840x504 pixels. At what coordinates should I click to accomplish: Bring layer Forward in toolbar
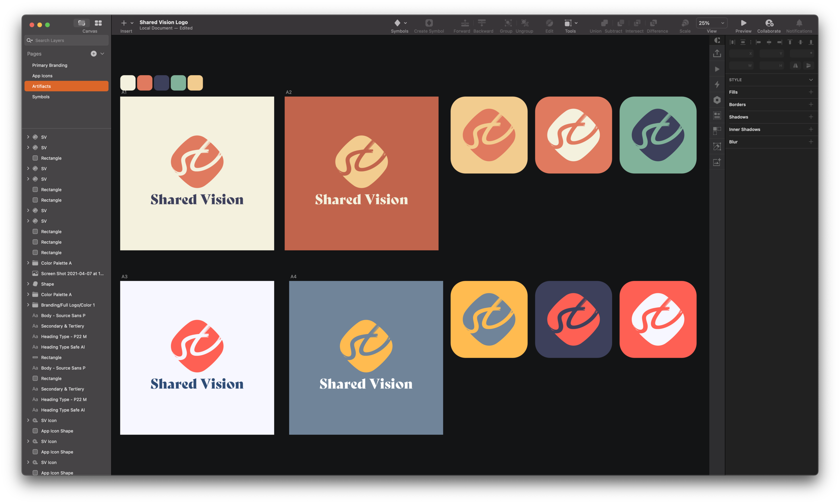coord(465,23)
